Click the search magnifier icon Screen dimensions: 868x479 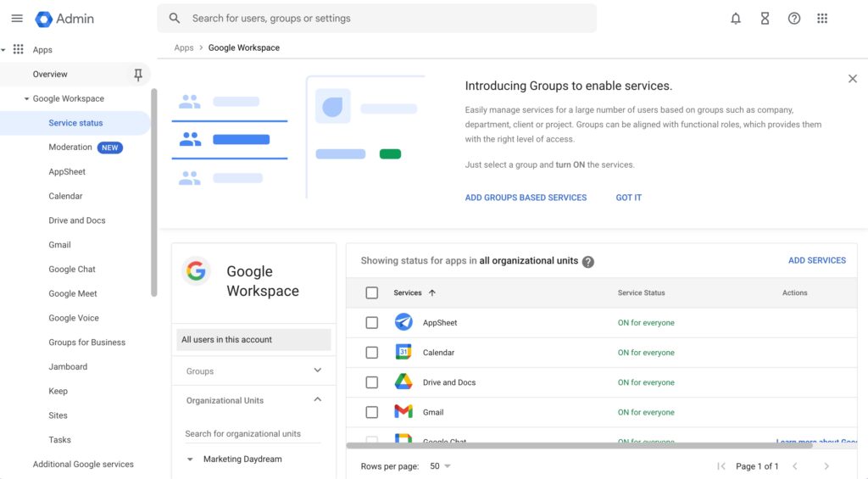[x=175, y=19]
